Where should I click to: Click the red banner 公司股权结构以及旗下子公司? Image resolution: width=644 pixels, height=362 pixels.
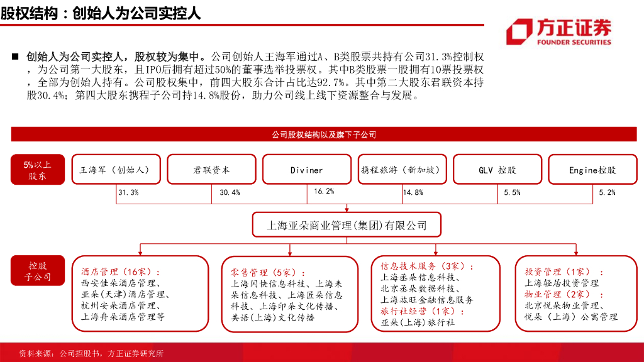[324, 134]
